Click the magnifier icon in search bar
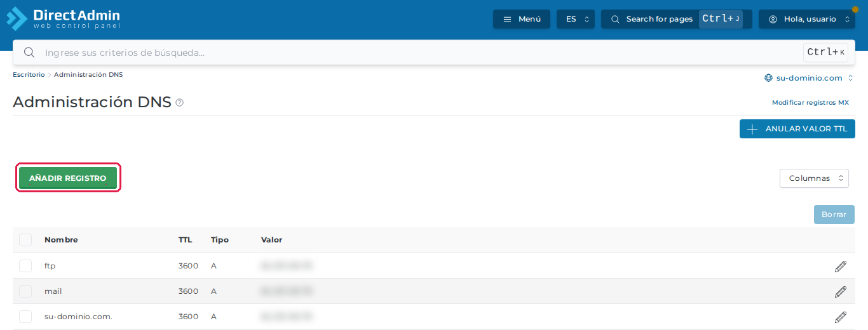The height and width of the screenshot is (330, 868). click(29, 52)
